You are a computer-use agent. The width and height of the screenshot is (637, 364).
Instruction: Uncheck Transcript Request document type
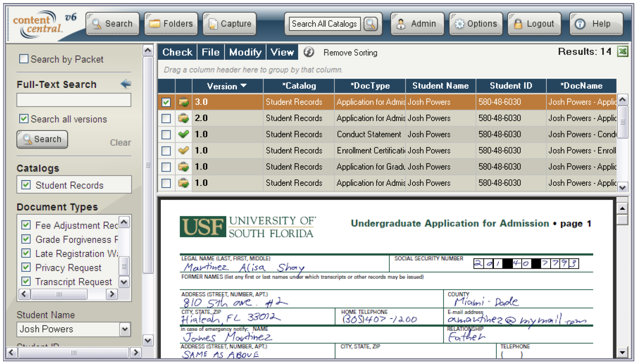[x=26, y=281]
